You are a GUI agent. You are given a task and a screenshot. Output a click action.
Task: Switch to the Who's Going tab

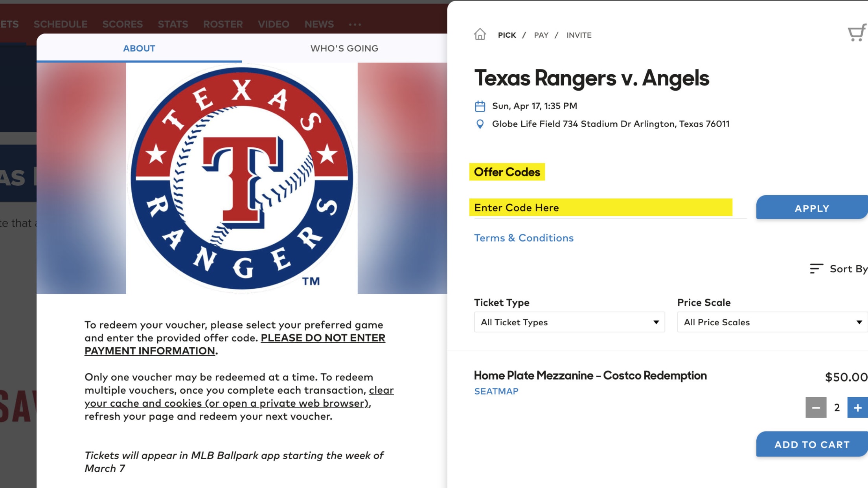[x=344, y=48]
